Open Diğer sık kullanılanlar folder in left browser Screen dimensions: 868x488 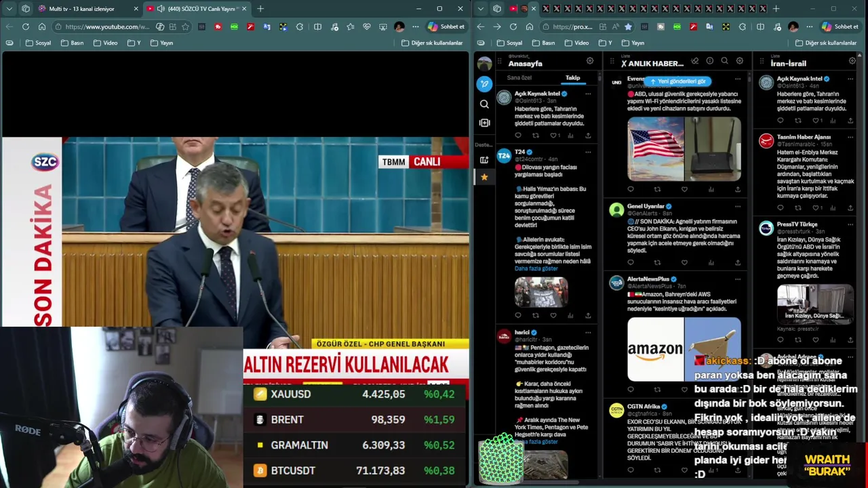point(432,43)
